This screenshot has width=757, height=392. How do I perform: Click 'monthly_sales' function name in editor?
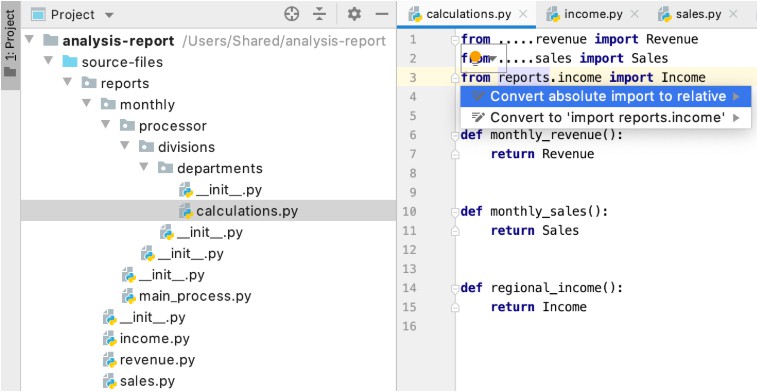coord(538,211)
